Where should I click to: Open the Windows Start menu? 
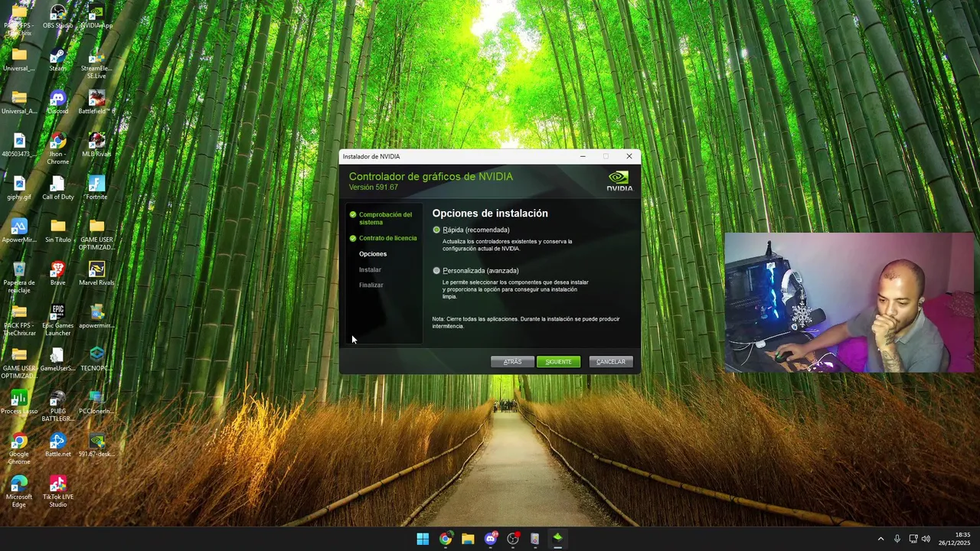(423, 539)
